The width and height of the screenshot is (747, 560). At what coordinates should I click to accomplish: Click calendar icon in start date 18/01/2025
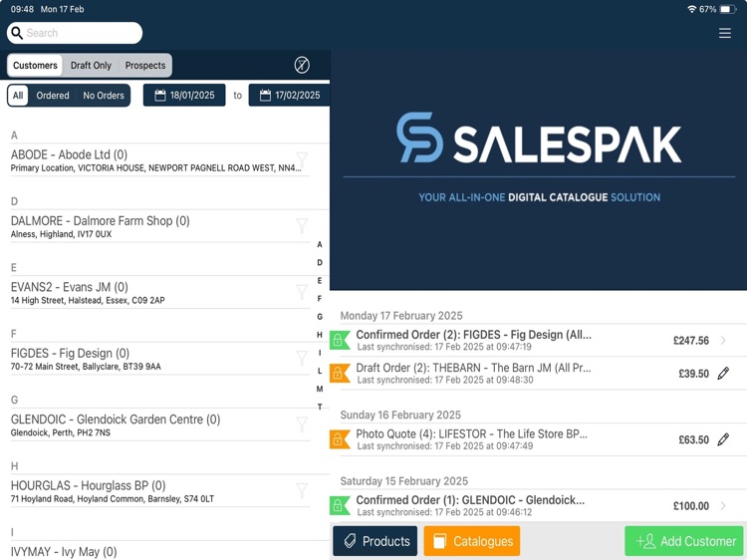click(160, 96)
